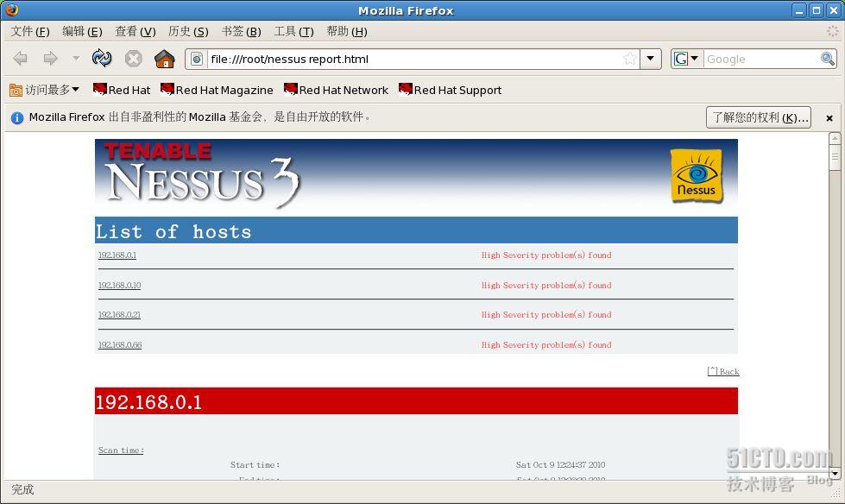Image resolution: width=845 pixels, height=504 pixels.
Task: Click the Sat Oct 9 start time value
Action: point(560,464)
